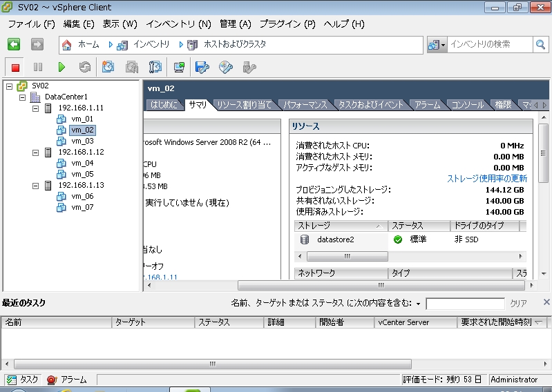Open the recent tasks filter dropdown arrow
The width and height of the screenshot is (552, 392).
(418, 304)
